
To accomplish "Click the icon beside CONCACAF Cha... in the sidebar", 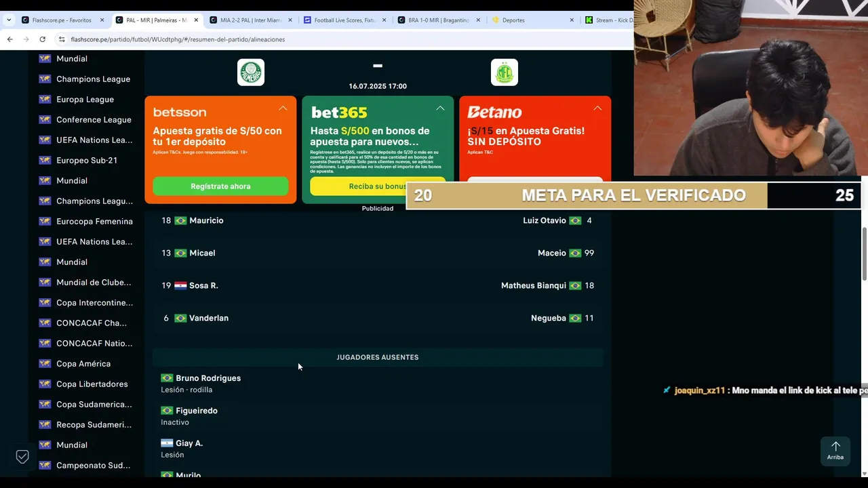I will (x=45, y=323).
